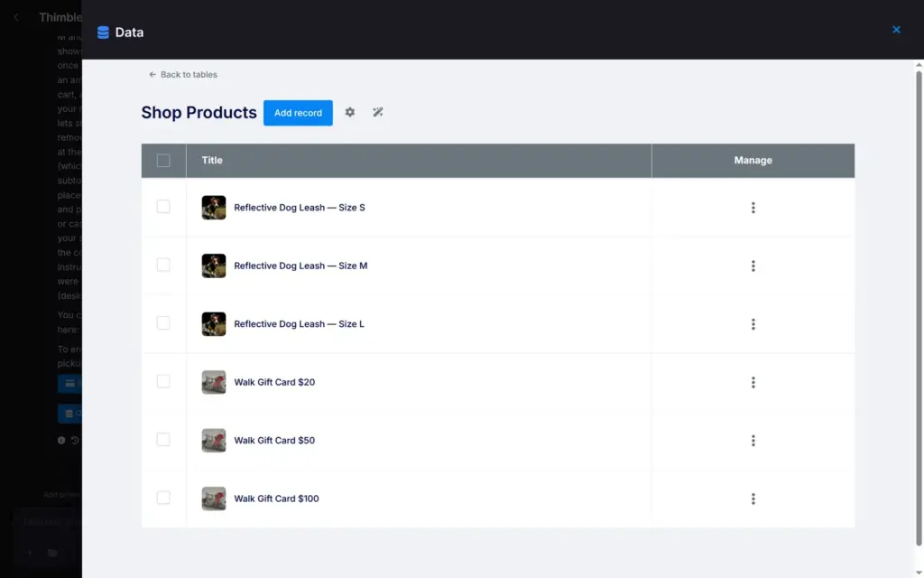Open table settings gear icon
This screenshot has height=578, width=924.
pyautogui.click(x=350, y=112)
